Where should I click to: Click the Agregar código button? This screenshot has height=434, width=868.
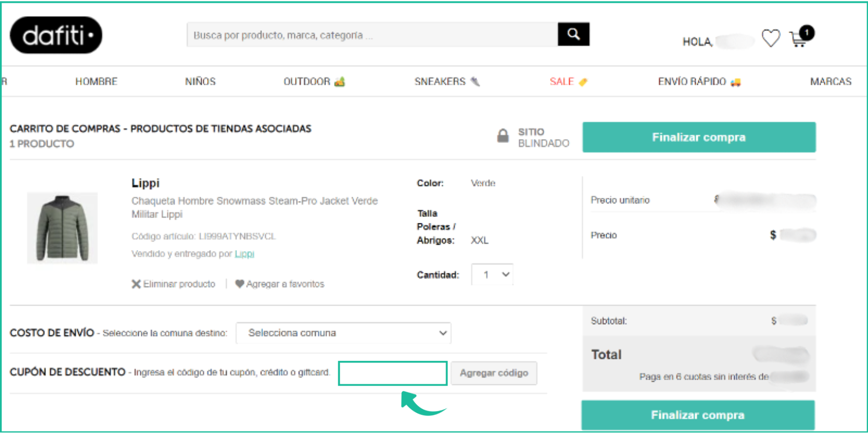(494, 373)
